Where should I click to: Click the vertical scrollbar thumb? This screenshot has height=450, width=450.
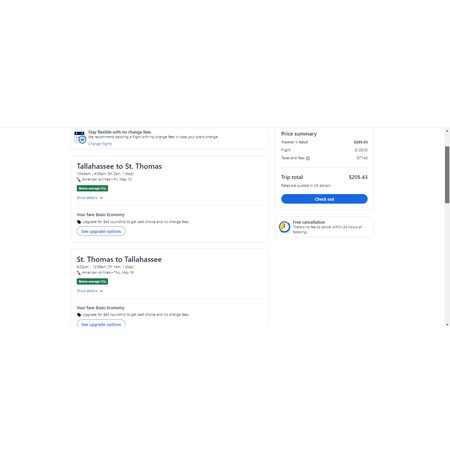447,174
